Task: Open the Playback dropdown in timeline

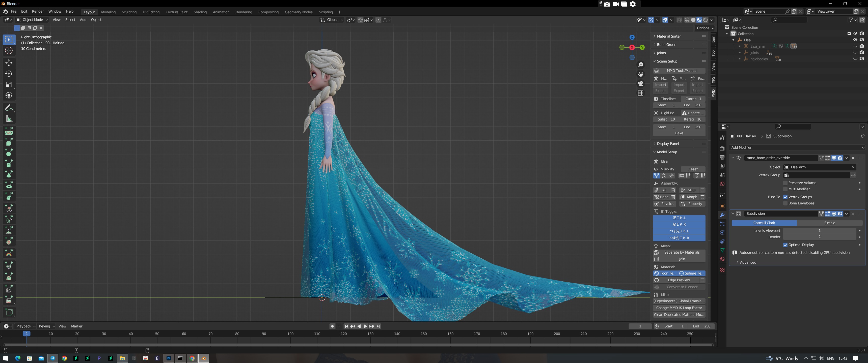Action: point(25,326)
